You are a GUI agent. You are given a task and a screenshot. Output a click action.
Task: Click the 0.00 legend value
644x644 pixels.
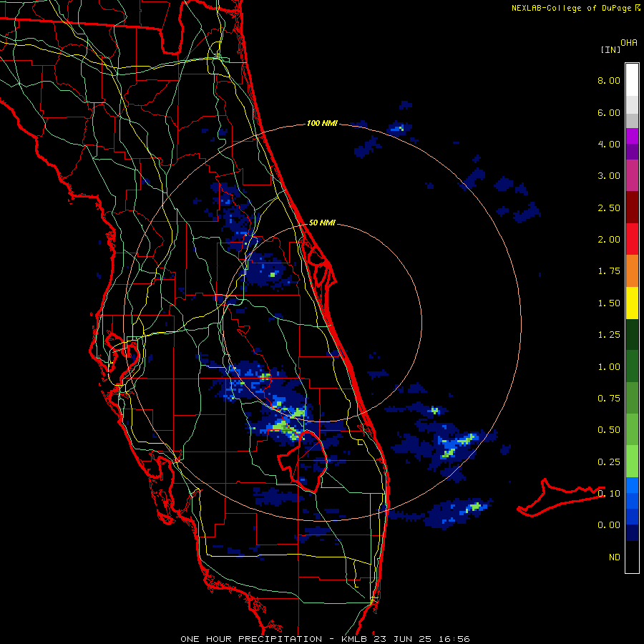[x=609, y=525]
